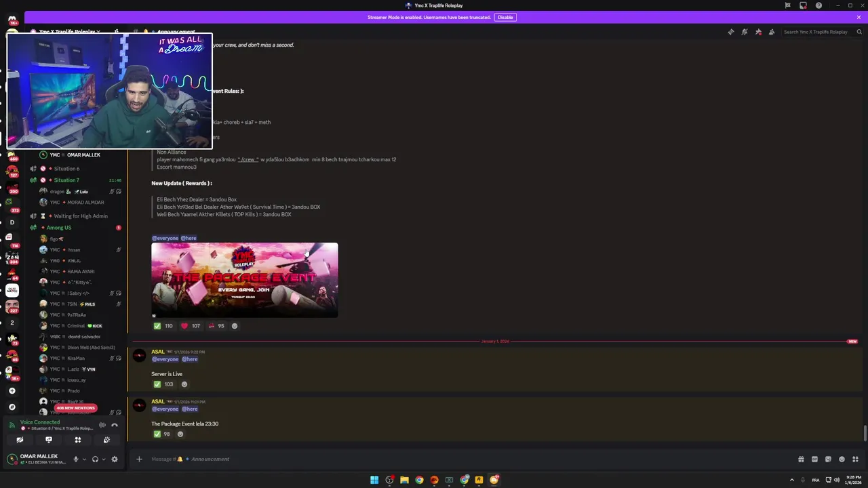Open the emoji picker in message bar
Viewport: 868px width, 488px height.
click(x=842, y=459)
